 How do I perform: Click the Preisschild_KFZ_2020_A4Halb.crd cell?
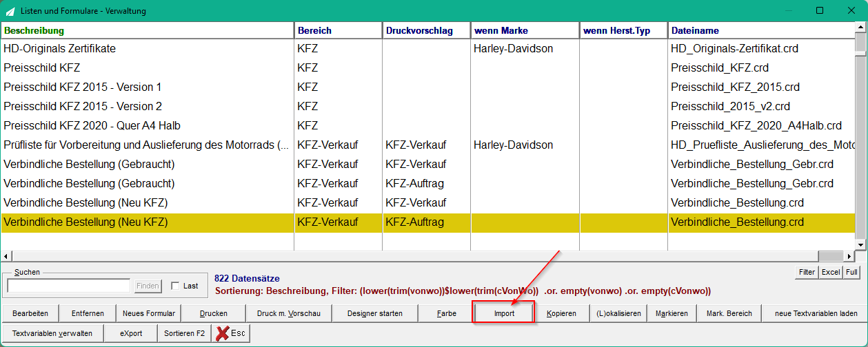[x=761, y=126]
